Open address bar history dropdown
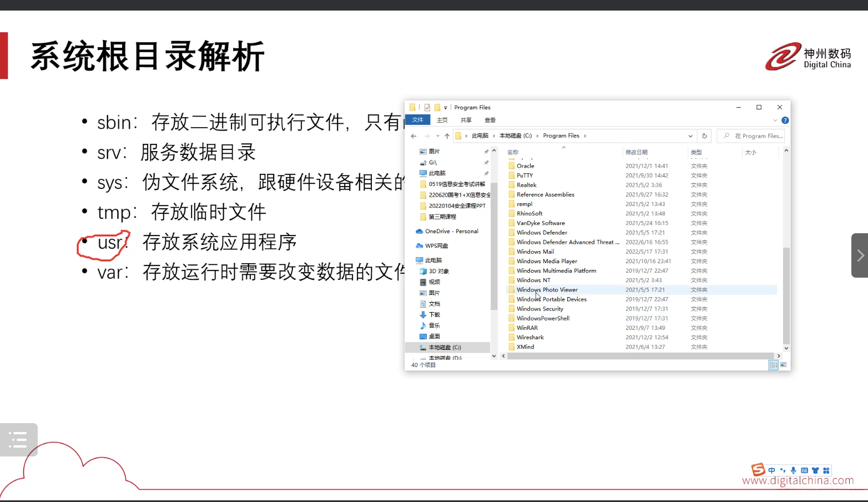 point(690,136)
